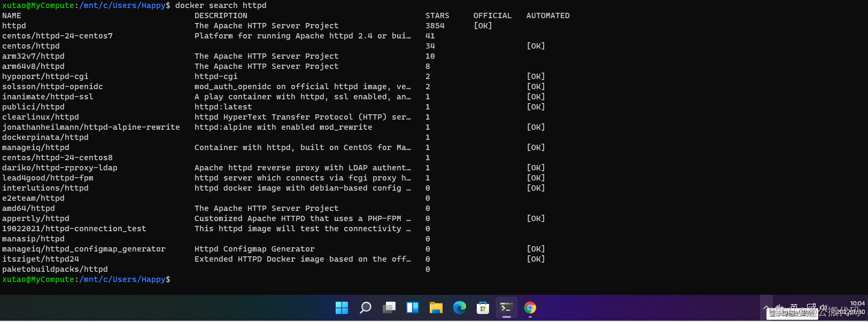Image resolution: width=868 pixels, height=322 pixels.
Task: Click 'mod_auth_openidc on official httpd image' description
Action: (303, 87)
